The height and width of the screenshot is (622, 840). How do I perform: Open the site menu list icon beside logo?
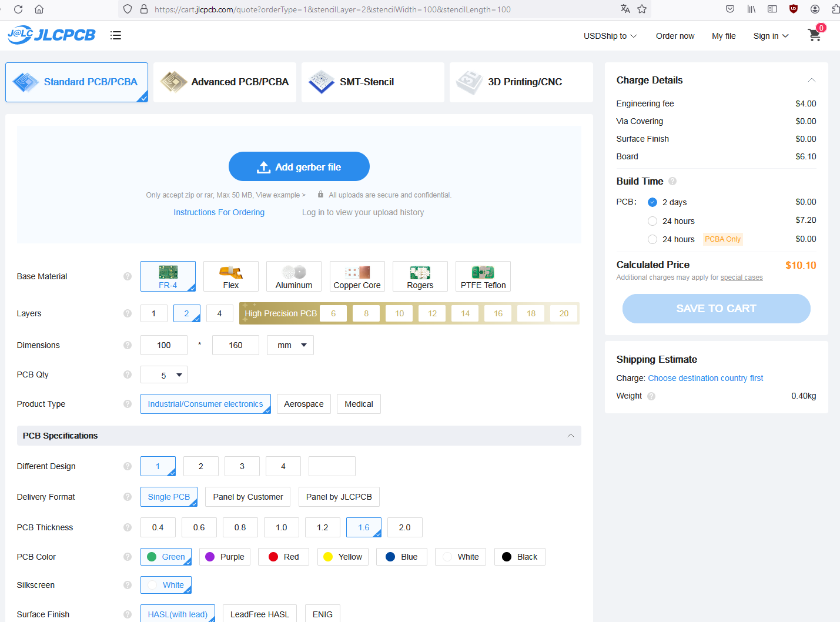(116, 35)
